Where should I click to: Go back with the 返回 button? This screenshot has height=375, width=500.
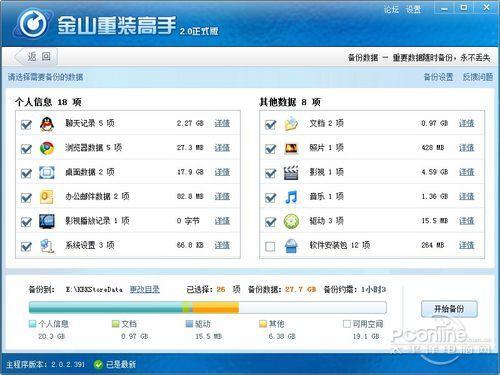(36, 57)
